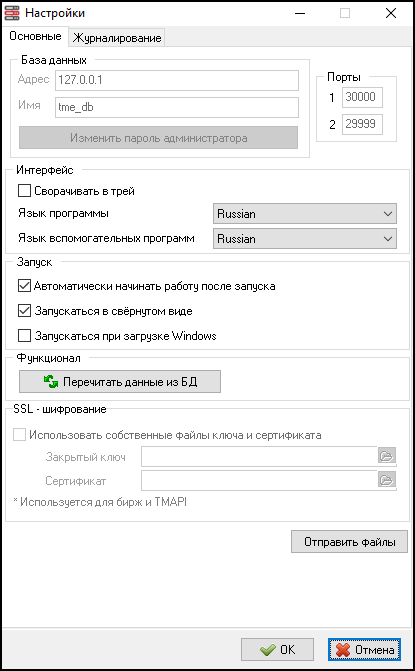Click Изменить пароль администратора button
Image resolution: width=415 pixels, height=671 pixels.
tap(158, 138)
